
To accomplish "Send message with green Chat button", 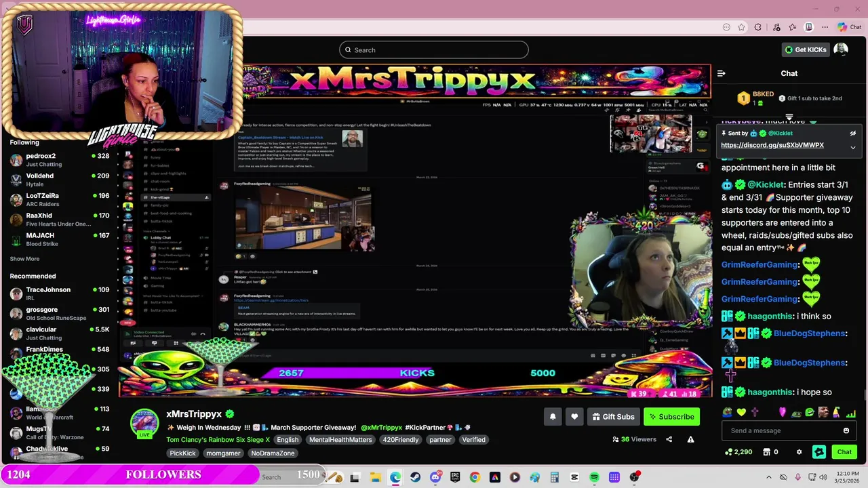I will tap(844, 452).
